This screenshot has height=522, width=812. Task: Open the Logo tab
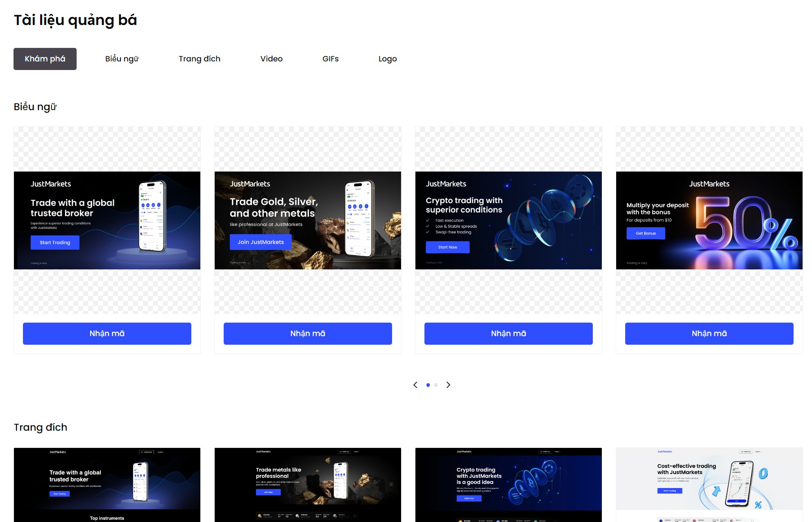[388, 59]
